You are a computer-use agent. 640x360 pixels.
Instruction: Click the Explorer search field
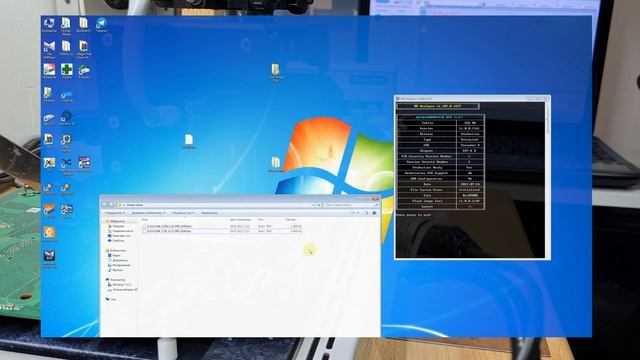351,205
